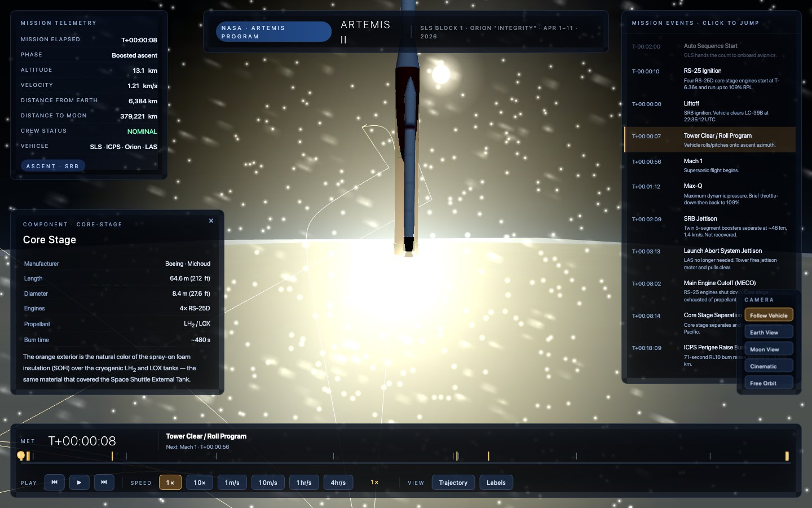The image size is (812, 508).
Task: Click the bright sun in the 3D scene
Action: click(x=441, y=74)
